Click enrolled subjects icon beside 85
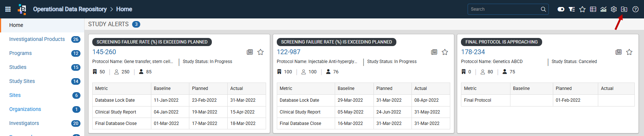644x136 pixels. (141, 72)
